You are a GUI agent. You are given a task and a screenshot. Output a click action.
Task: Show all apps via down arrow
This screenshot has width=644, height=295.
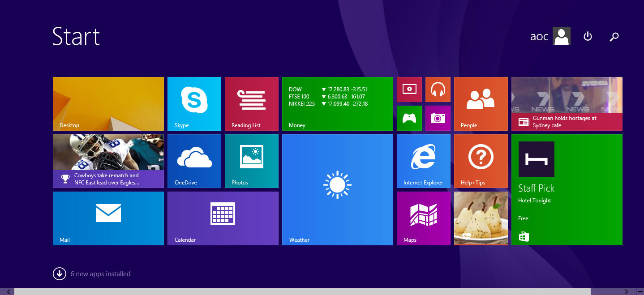click(x=60, y=274)
